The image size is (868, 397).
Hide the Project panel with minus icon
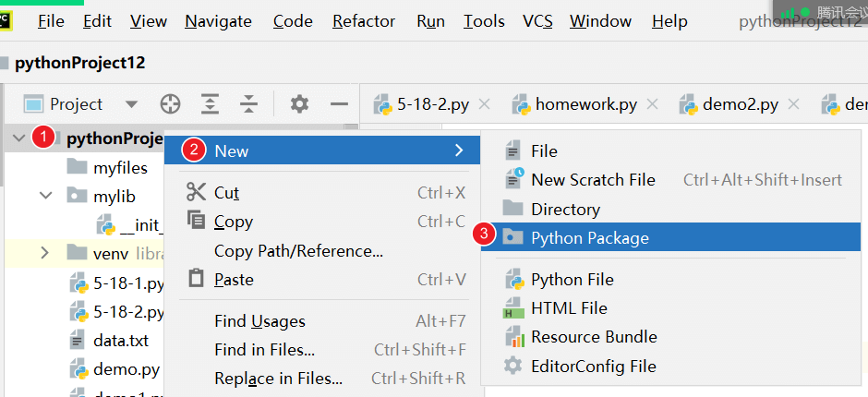coord(339,103)
